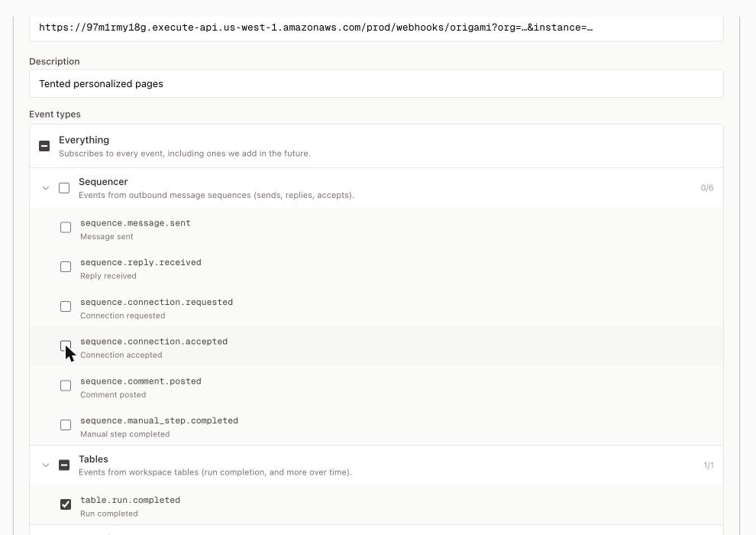Viewport: 756px width, 535px height.
Task: Click the sequence.message.sent label
Action: (135, 223)
